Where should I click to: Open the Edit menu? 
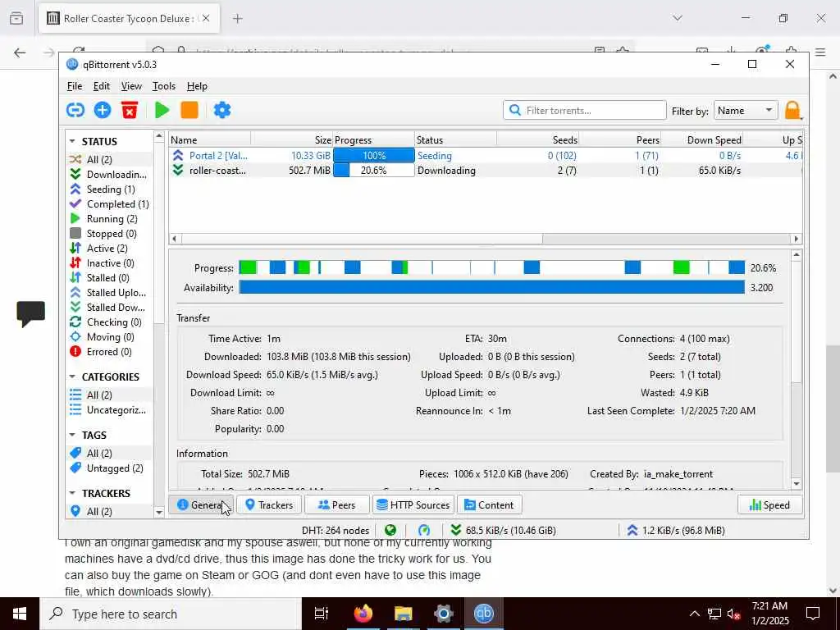click(x=101, y=85)
